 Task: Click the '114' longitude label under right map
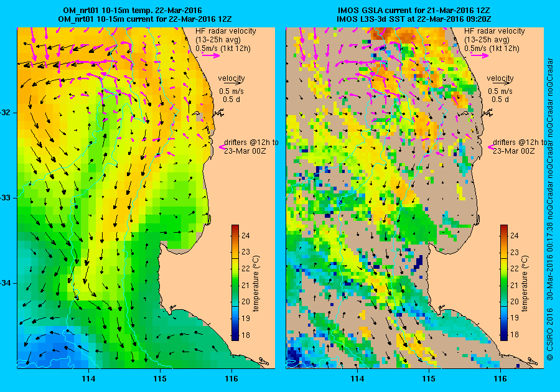pyautogui.click(x=357, y=379)
